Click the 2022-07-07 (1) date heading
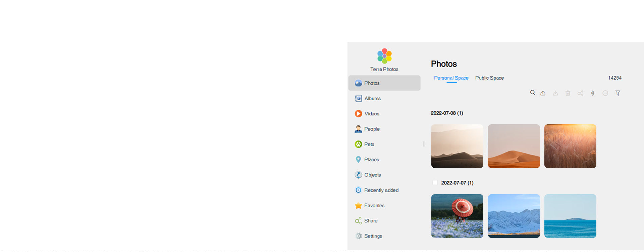644x252 pixels. pos(457,183)
